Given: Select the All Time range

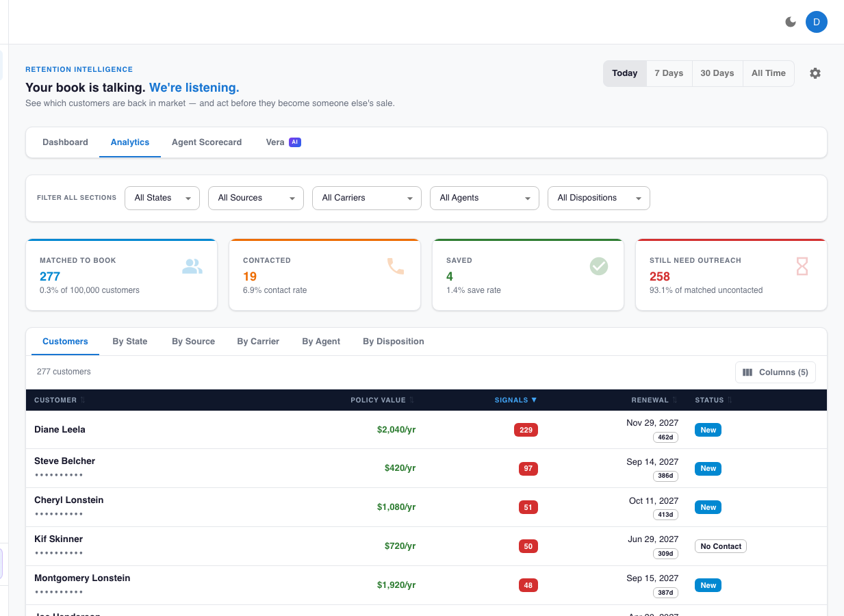Looking at the screenshot, I should pos(769,73).
